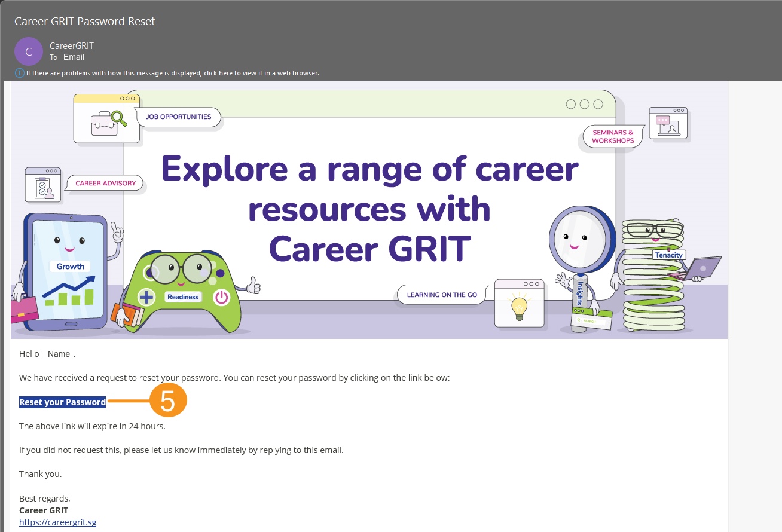
Task: Click the 'Thank you.' line
Action: coord(41,474)
